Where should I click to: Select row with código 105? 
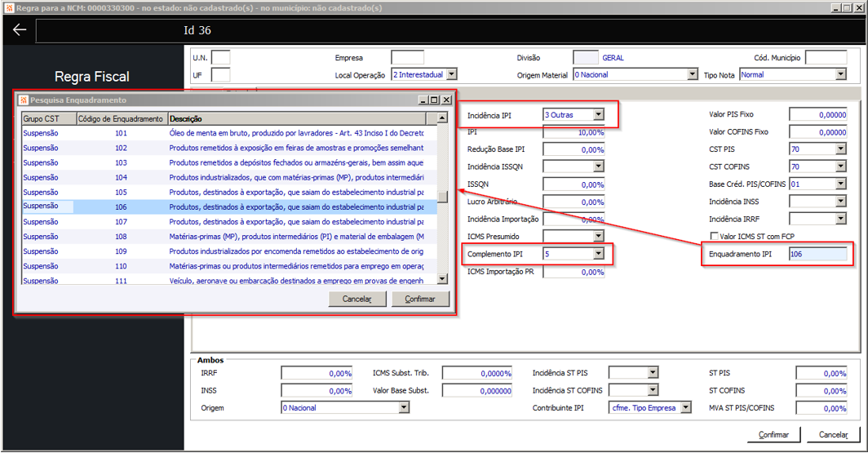pos(229,192)
